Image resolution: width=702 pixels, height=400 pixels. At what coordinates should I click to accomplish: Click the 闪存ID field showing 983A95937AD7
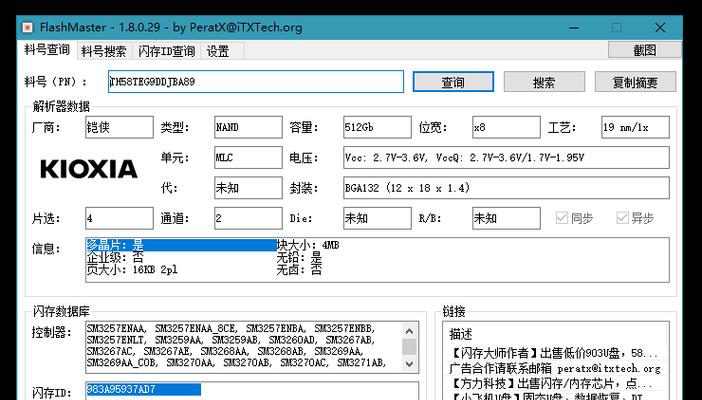coord(252,390)
